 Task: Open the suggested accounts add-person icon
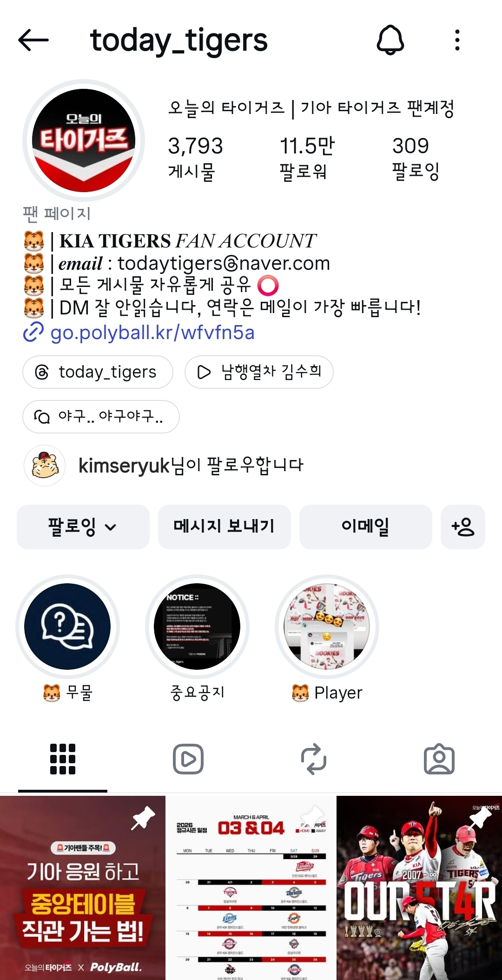[x=462, y=527]
